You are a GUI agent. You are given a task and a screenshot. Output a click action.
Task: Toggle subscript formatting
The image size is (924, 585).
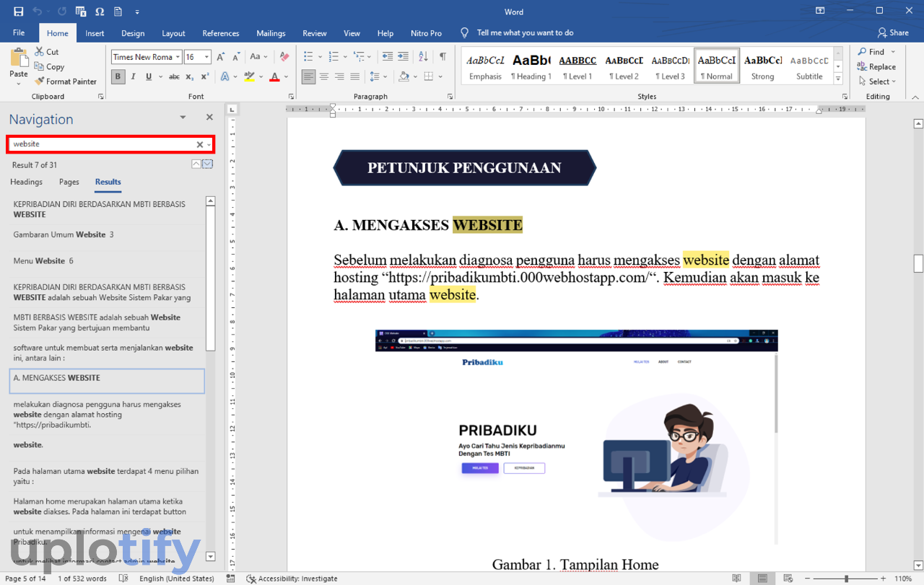190,76
